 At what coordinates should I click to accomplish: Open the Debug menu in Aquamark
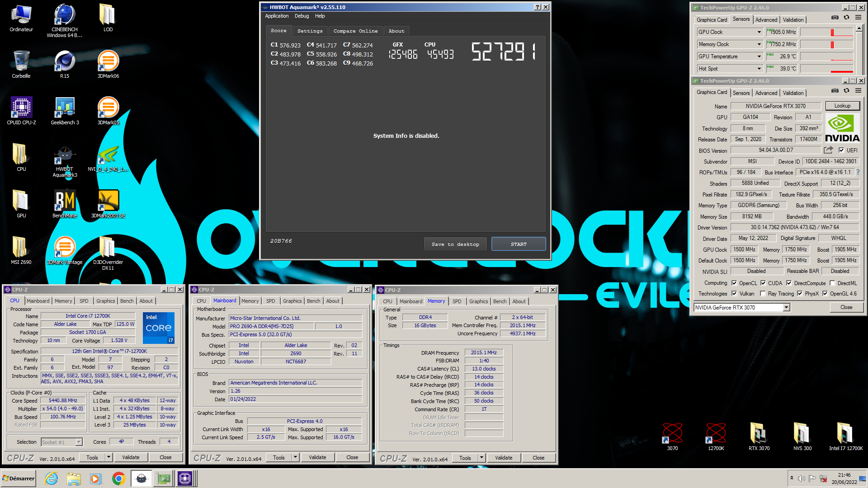(302, 16)
